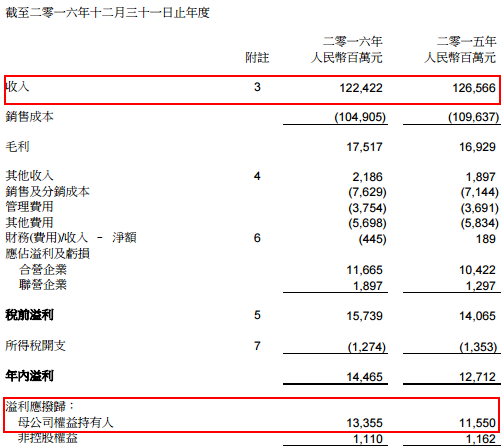This screenshot has height=448, width=503.
Task: Select the 二零一五年 column header
Action: (x=466, y=41)
